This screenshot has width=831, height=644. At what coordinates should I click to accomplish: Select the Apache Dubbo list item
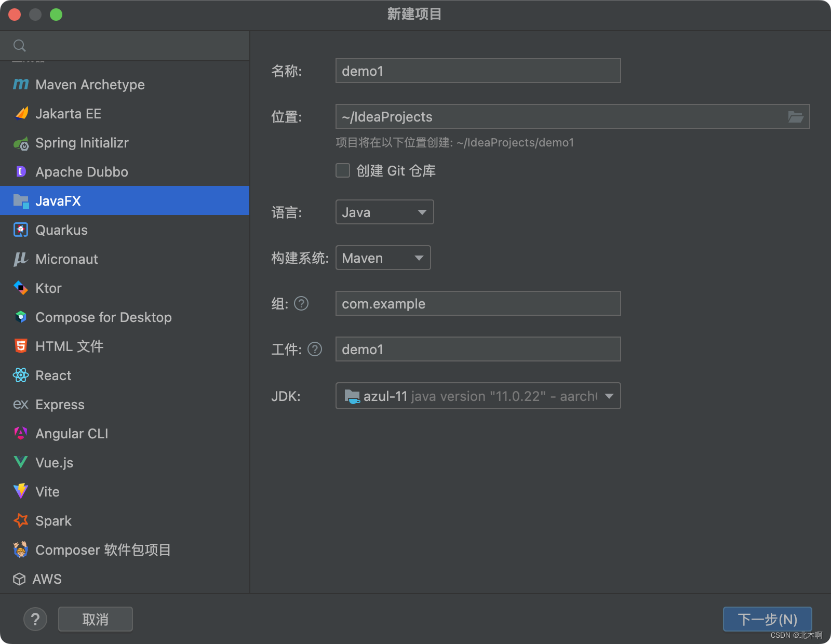pos(125,171)
